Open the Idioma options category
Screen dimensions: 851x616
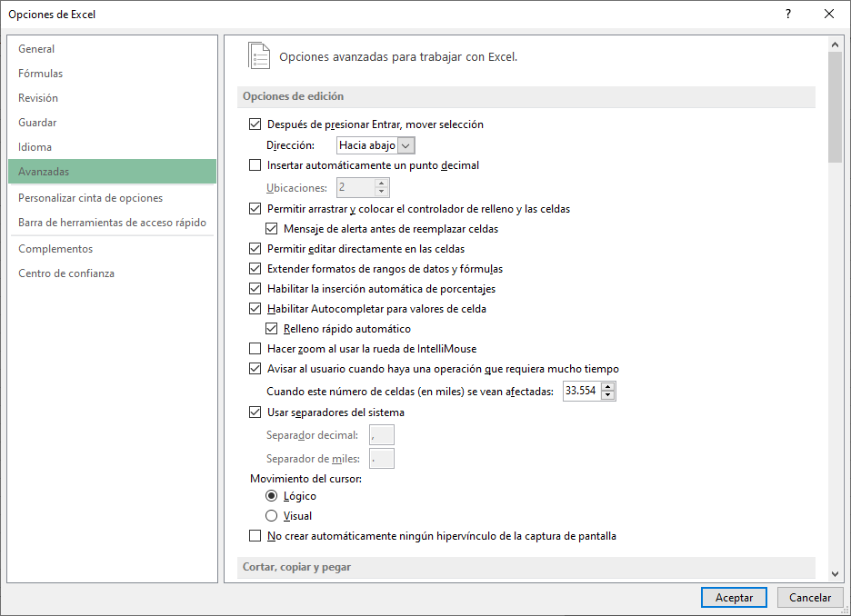(x=113, y=147)
